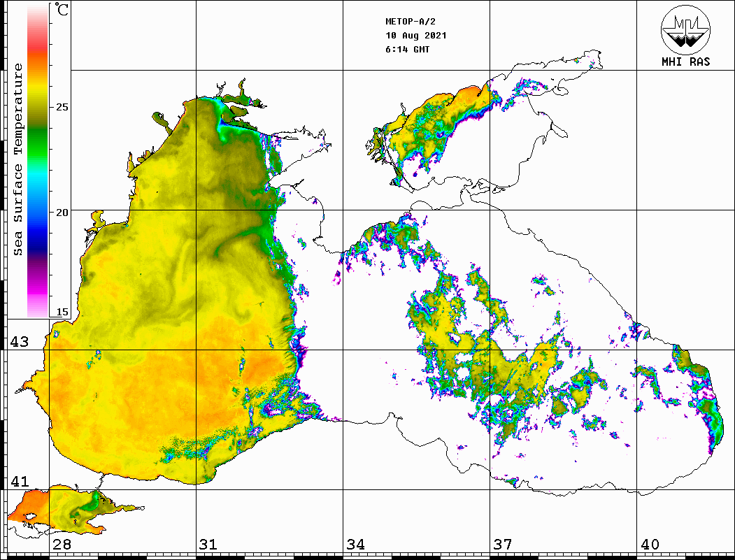Screen dimensions: 735x560
Task: Click latitude label '43'
Action: click(x=19, y=342)
